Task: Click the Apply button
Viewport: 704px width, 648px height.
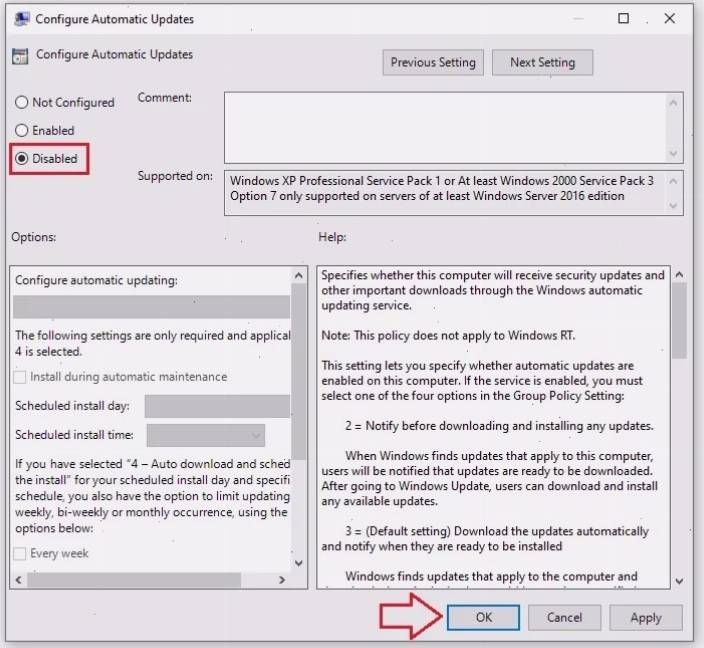Action: pyautogui.click(x=646, y=617)
